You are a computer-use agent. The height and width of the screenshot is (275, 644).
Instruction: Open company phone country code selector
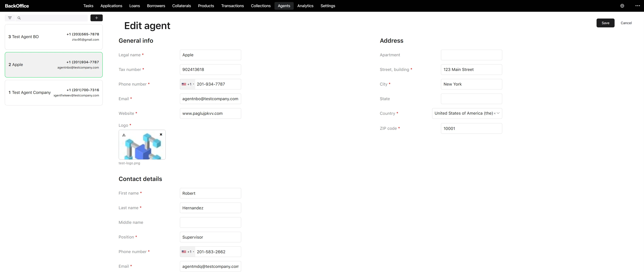(x=188, y=84)
